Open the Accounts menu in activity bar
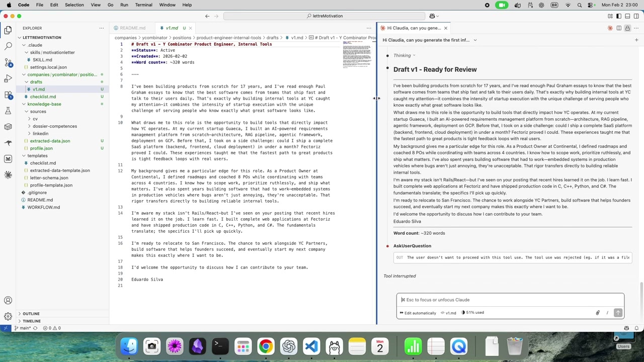 (8, 301)
